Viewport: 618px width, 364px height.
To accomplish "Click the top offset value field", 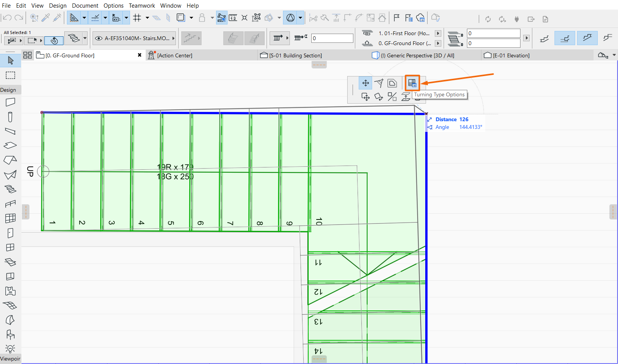I will coord(494,33).
